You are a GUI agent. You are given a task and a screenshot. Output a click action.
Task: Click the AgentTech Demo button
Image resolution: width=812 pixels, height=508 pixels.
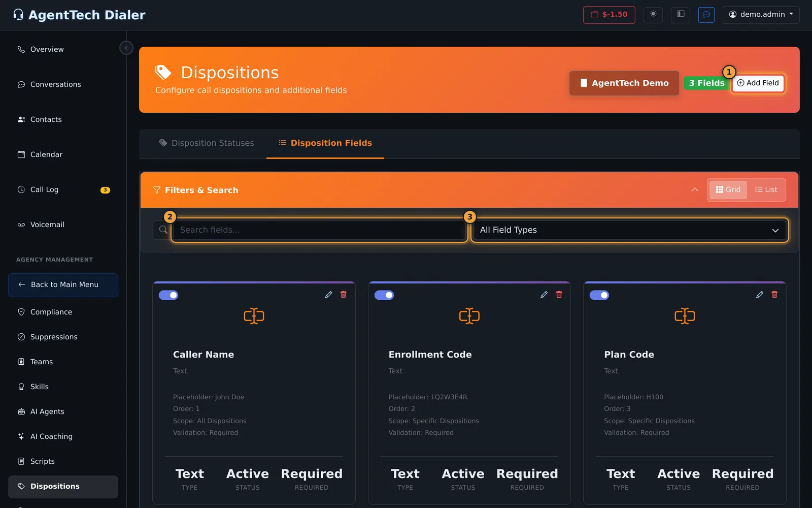624,83
